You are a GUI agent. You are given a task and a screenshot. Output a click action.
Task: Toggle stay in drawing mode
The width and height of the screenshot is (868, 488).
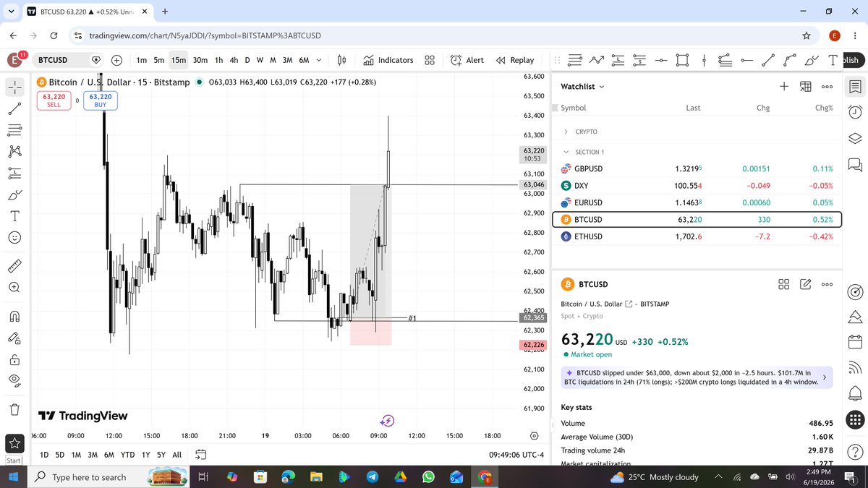(x=15, y=338)
